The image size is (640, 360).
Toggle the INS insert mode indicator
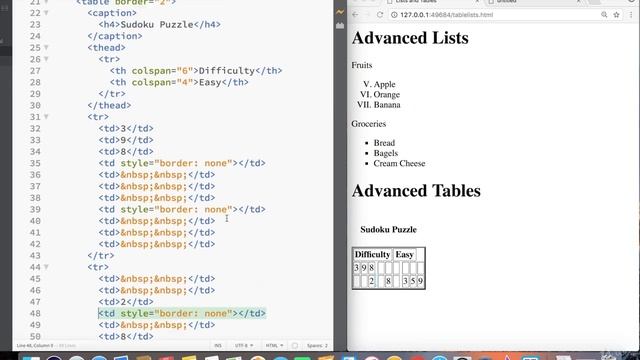tap(218, 346)
